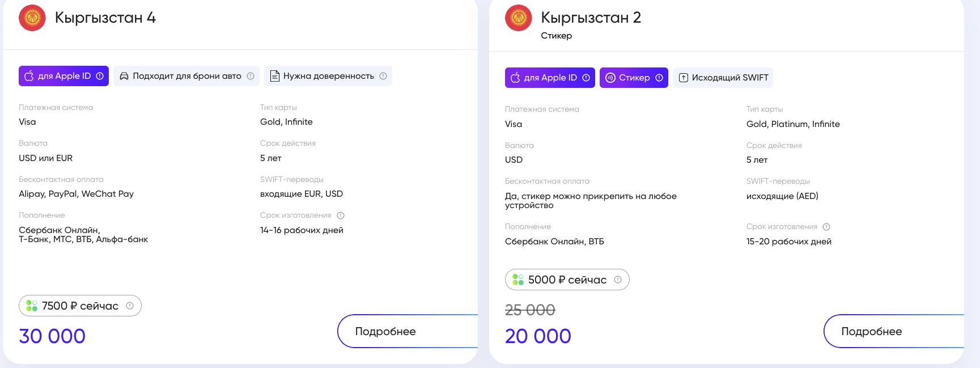Viewport: 980px width, 368px height.
Task: Click the info icon on the Кыргызстан 2 "для Apple ID" badge
Action: point(586,78)
